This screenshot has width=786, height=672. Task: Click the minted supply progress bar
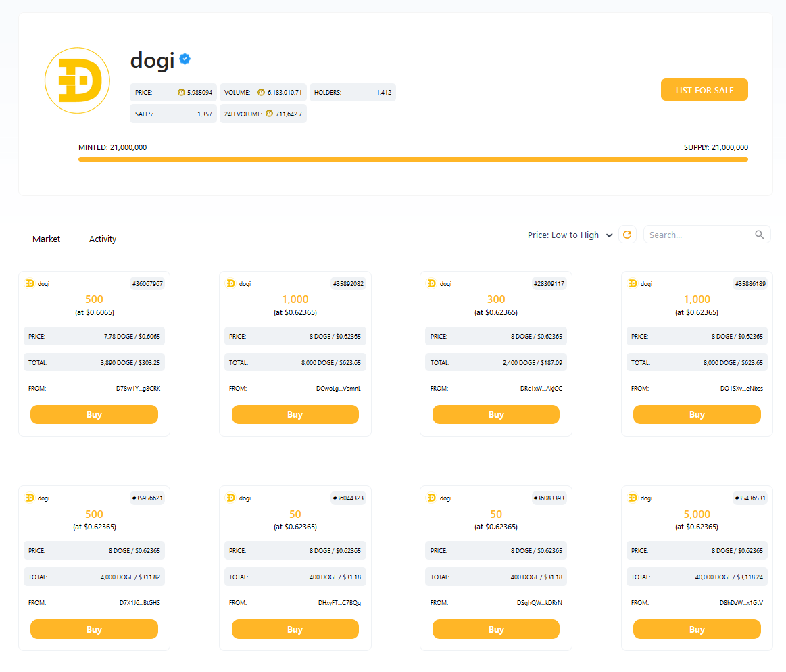(x=413, y=160)
